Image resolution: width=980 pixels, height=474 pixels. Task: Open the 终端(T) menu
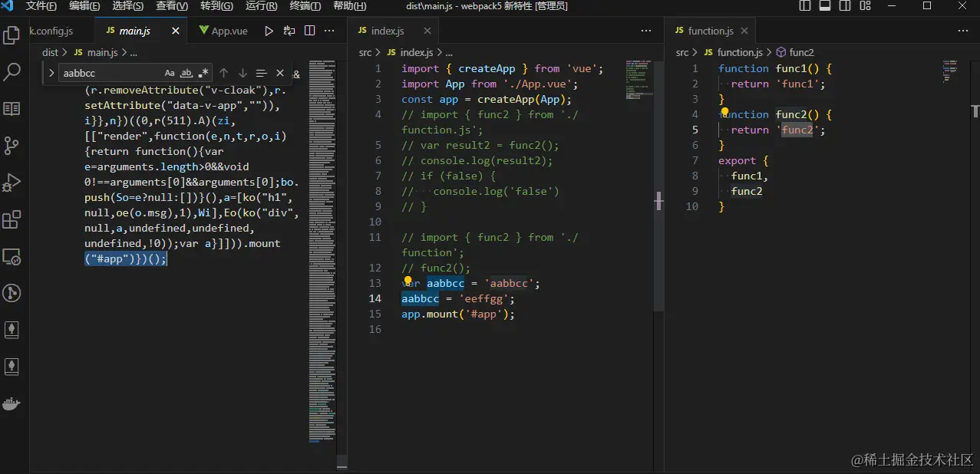305,6
